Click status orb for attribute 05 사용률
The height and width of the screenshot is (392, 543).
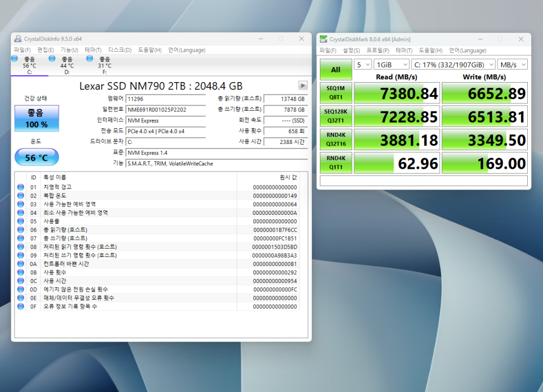(21, 221)
